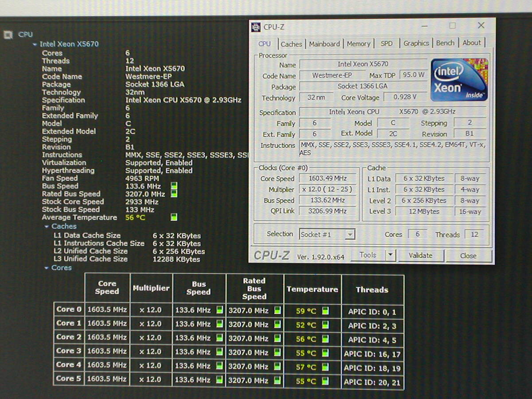
Task: Click the Temperature column header
Action: (x=312, y=289)
